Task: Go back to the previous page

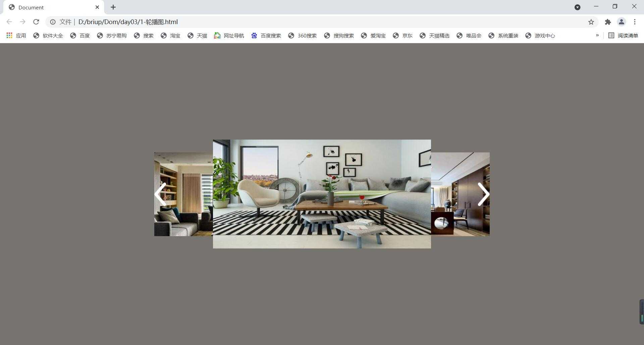Action: pyautogui.click(x=9, y=22)
